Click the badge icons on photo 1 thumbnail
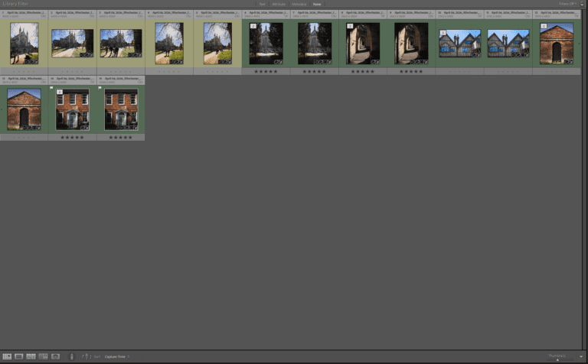Screen dimensions: 588x364 point(31,62)
